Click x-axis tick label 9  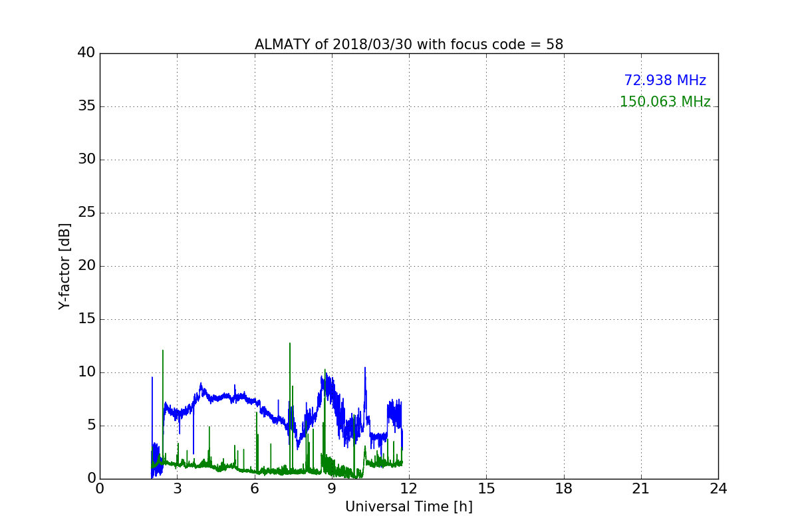332,489
